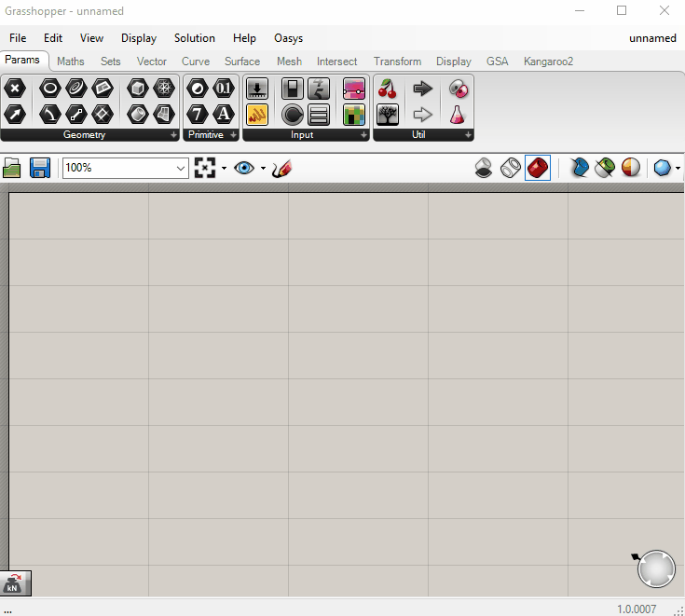Viewport: 685px width, 616px height.
Task: Click the unnamed document browser label
Action: point(652,38)
